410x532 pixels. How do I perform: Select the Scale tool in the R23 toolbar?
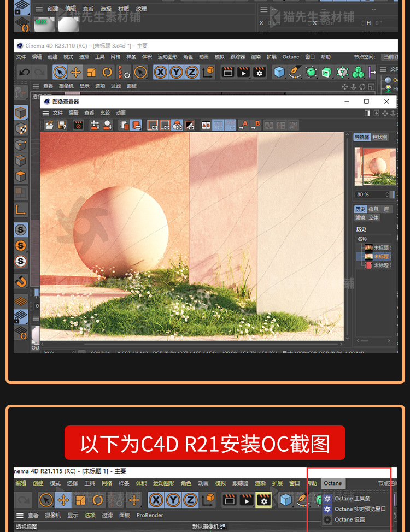(x=91, y=72)
